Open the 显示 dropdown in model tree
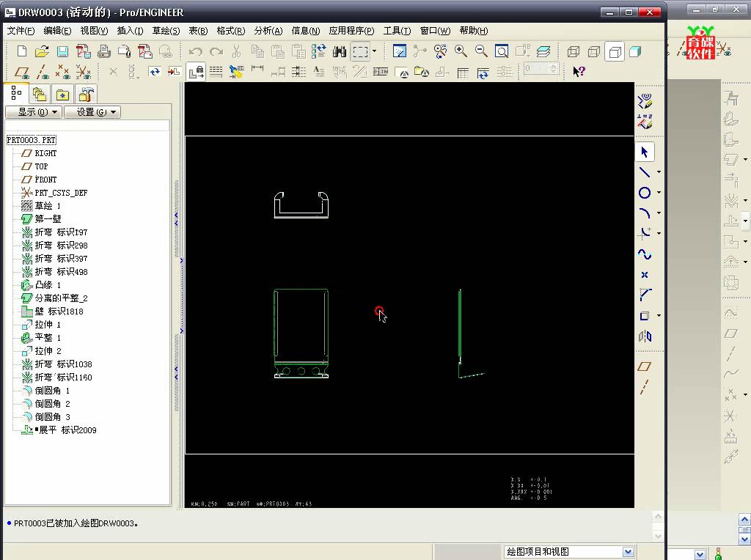 coord(34,112)
